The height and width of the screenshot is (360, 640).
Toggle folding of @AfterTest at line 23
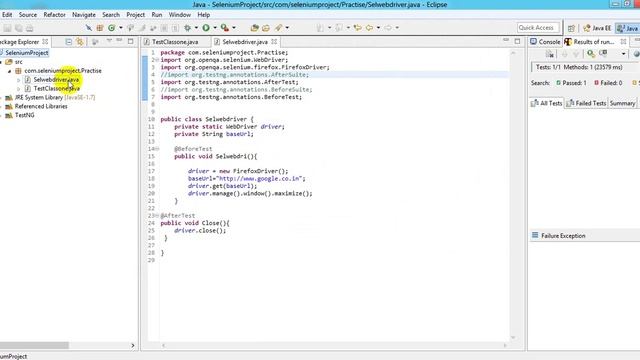tap(157, 216)
